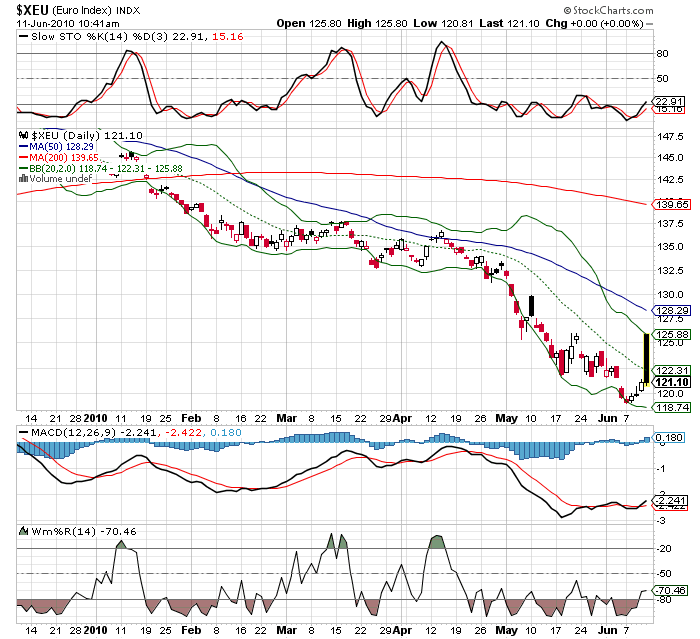The image size is (700, 639).
Task: Click the (Euro Index) INDX subtitle
Action: click(96, 10)
